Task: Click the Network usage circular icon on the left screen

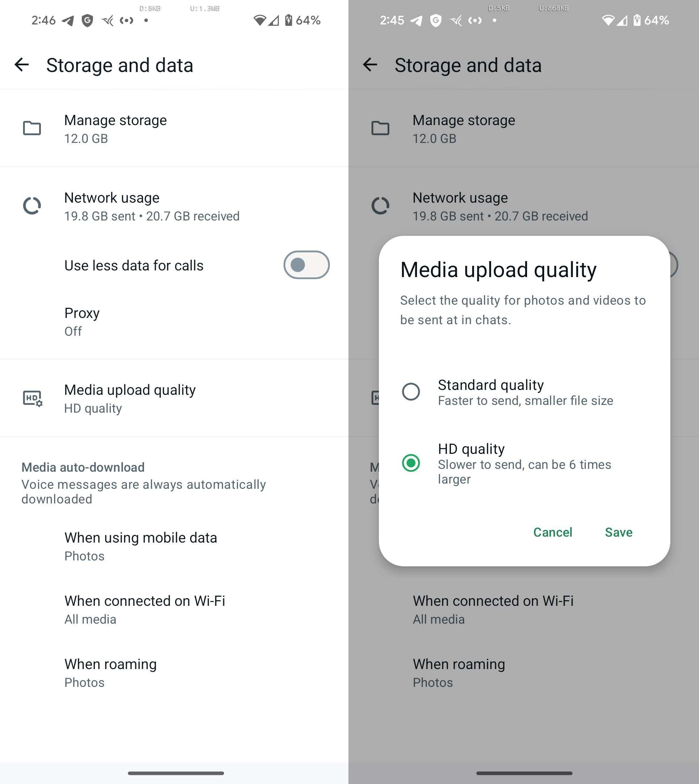Action: point(32,206)
